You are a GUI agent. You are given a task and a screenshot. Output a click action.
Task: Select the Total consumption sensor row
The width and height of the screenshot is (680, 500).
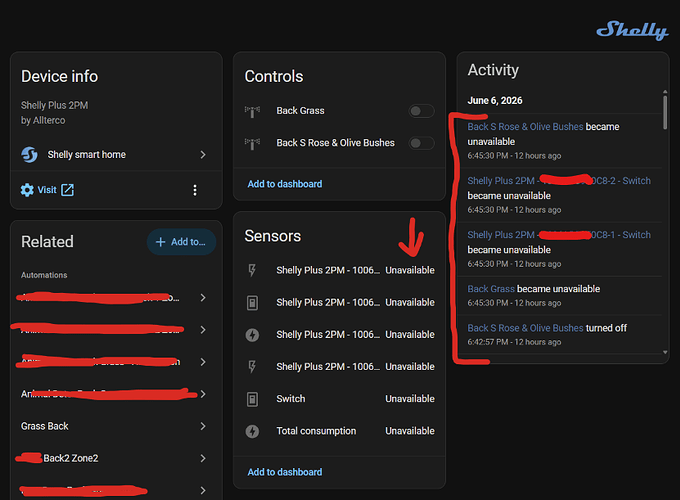pos(339,431)
